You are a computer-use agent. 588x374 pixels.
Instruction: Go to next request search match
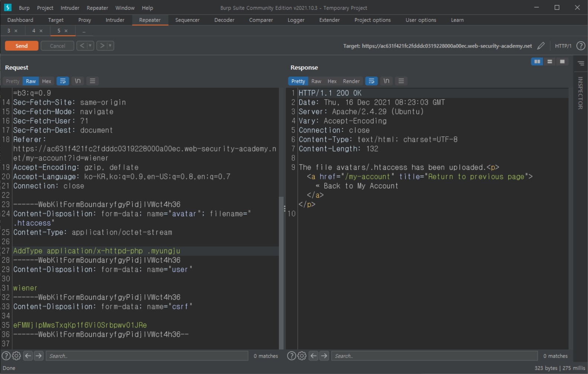(x=39, y=356)
